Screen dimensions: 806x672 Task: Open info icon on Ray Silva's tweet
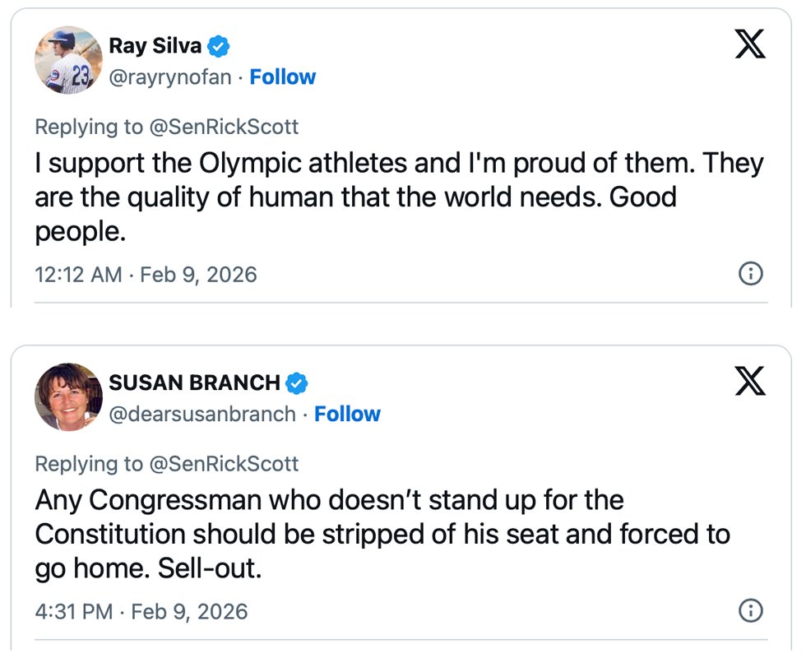click(751, 274)
